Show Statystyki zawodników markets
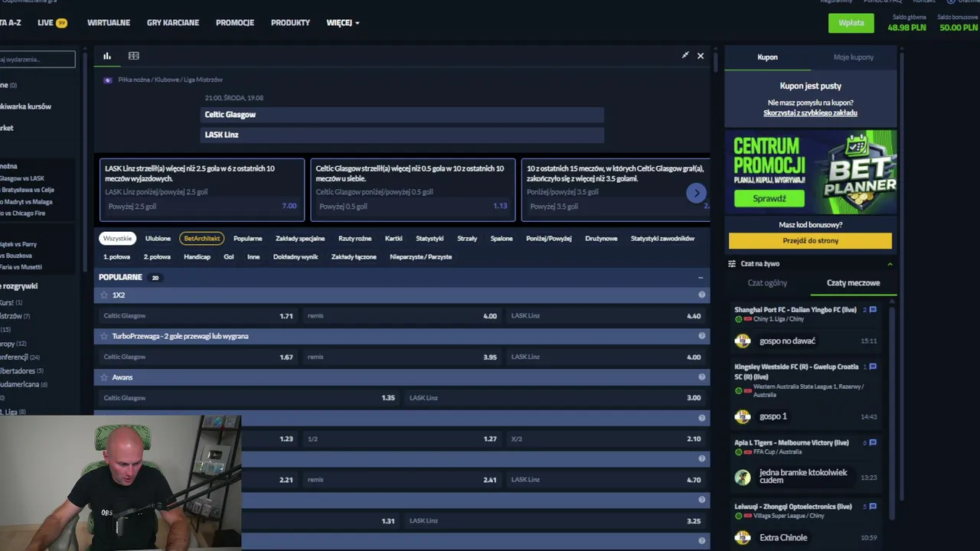The height and width of the screenshot is (551, 980). coord(662,239)
